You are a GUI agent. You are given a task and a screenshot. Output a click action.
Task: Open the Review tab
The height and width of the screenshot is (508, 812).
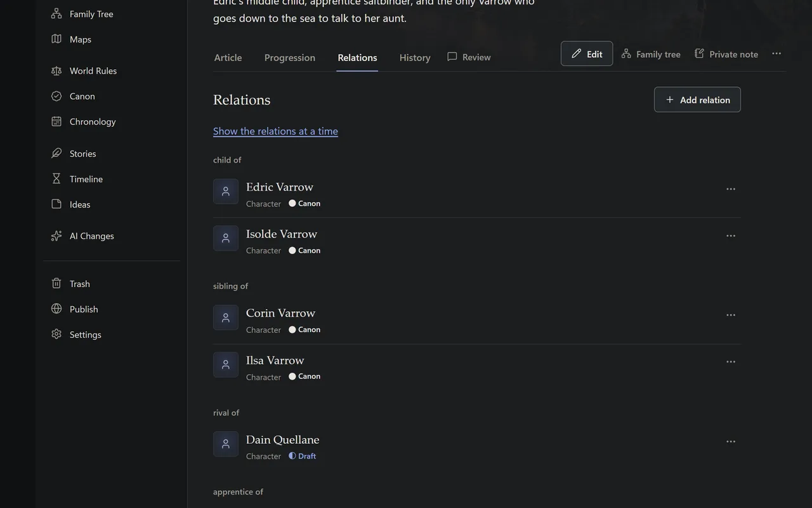pos(469,57)
